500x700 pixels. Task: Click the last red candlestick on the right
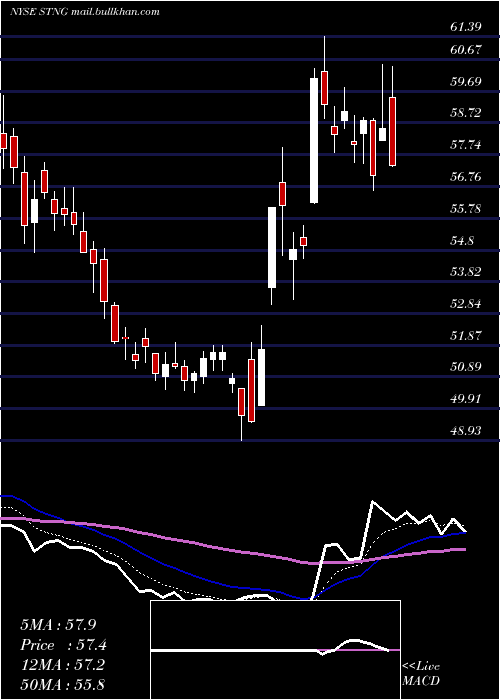pos(392,132)
